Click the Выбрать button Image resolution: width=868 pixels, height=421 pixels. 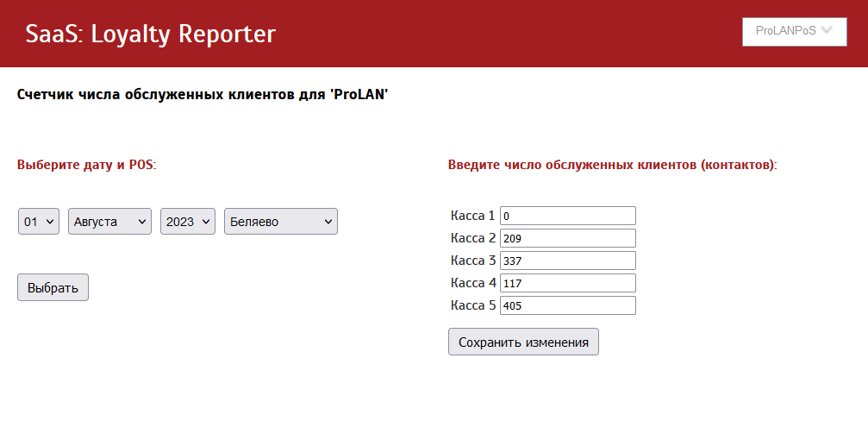(x=53, y=287)
